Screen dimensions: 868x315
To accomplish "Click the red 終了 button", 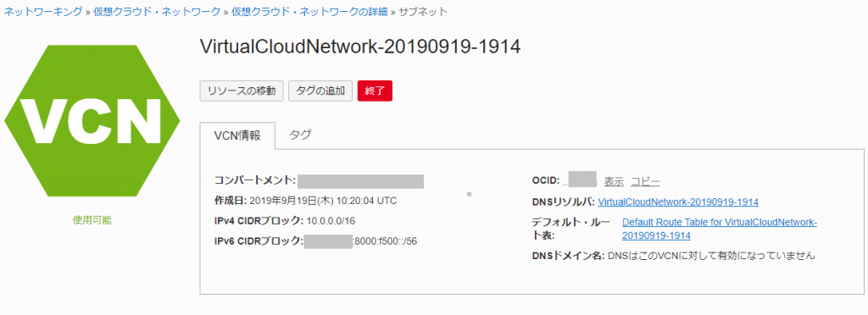I will coord(375,91).
